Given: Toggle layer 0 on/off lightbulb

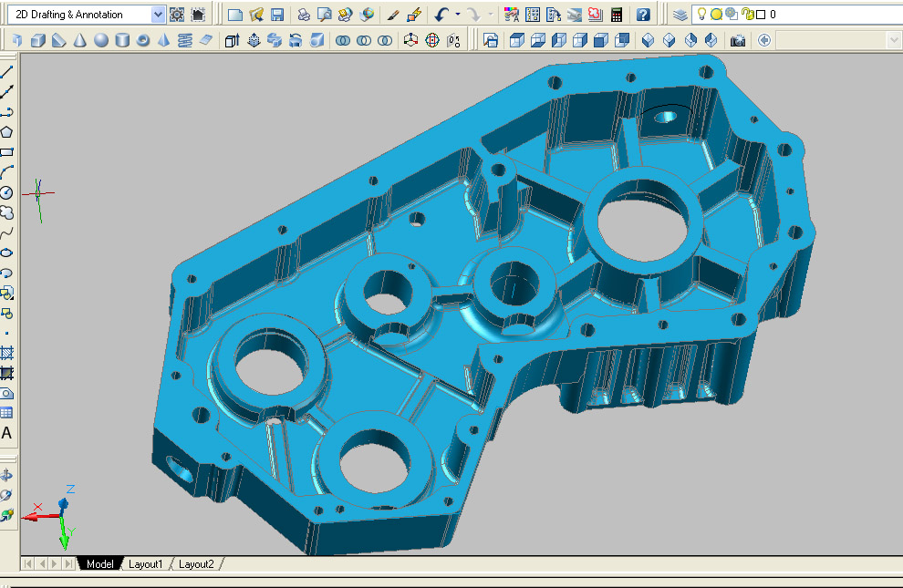Looking at the screenshot, I should click(x=701, y=15).
